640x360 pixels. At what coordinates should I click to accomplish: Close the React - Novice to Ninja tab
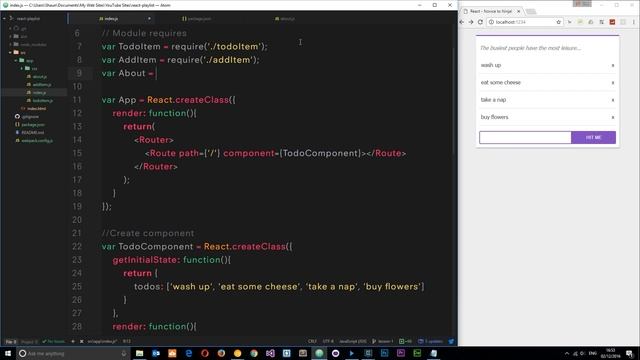519,11
